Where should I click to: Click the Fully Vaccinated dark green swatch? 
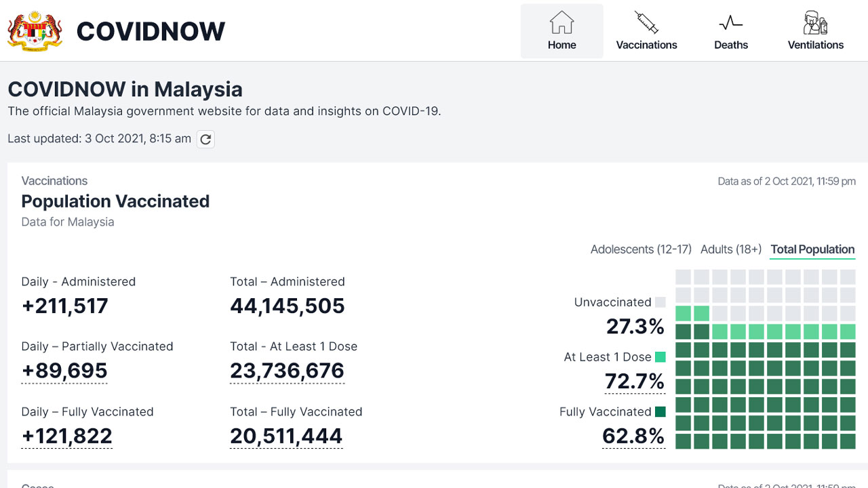[660, 411]
